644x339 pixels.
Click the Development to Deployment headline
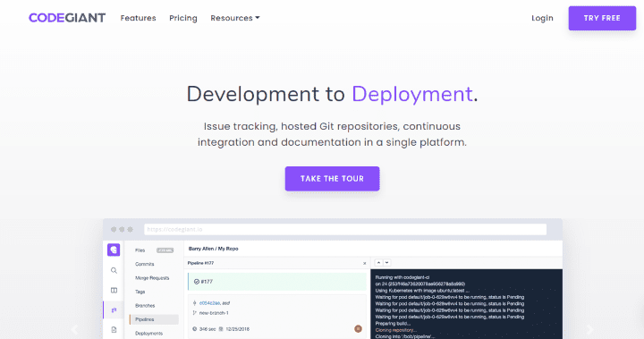click(332, 94)
